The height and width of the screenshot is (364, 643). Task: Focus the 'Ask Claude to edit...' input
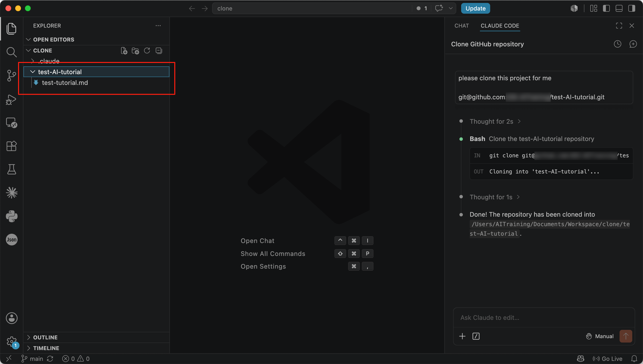pyautogui.click(x=544, y=317)
